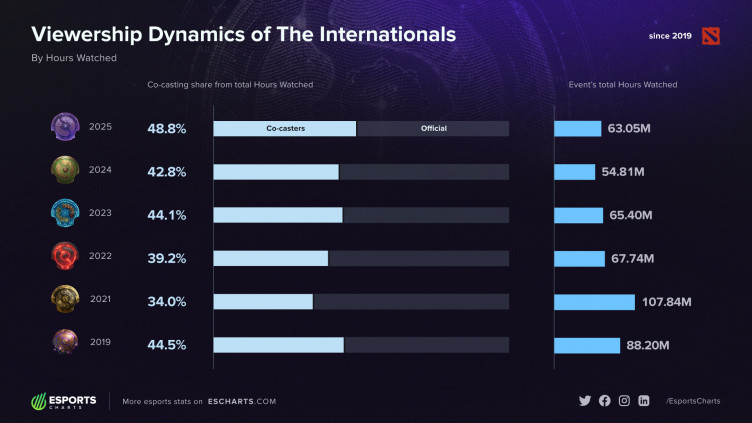
Task: Click the 2023 tournament emblem icon
Action: click(x=64, y=213)
